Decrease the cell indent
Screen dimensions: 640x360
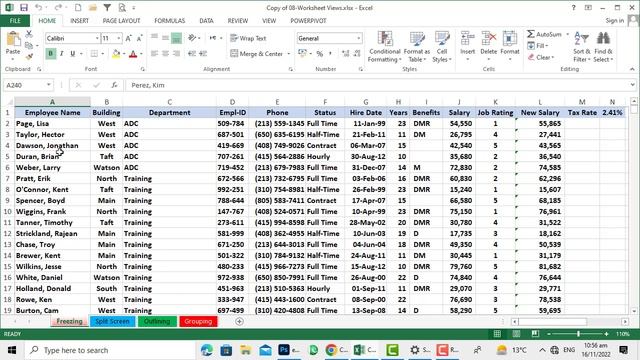point(191,53)
